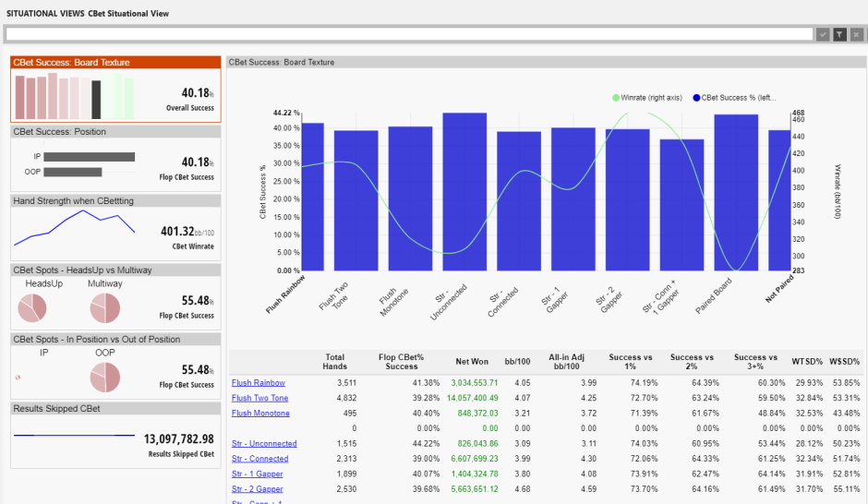Open the Str - Unconnected link
The width and height of the screenshot is (868, 504).
tap(264, 444)
